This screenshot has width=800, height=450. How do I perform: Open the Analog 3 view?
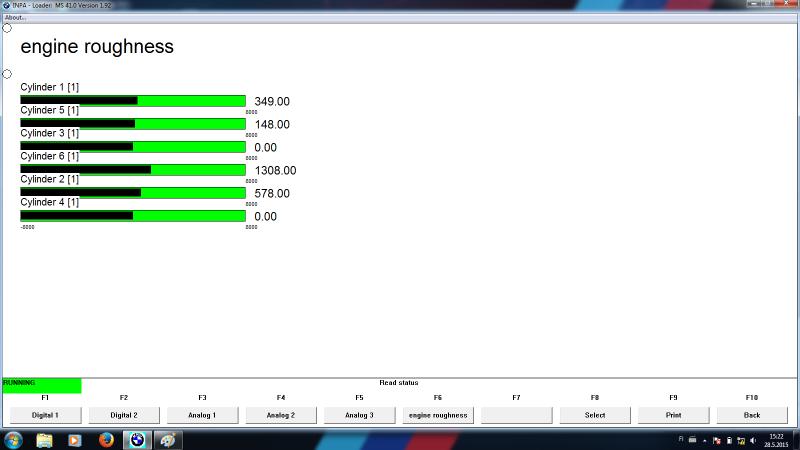pos(359,415)
